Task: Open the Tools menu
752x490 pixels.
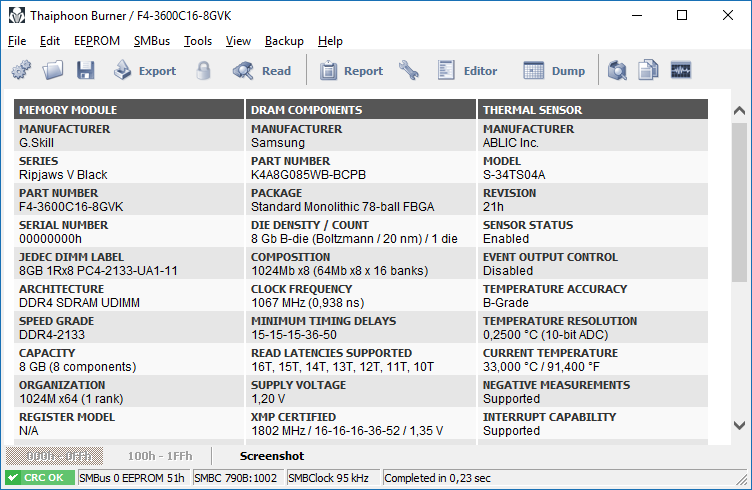Action: coord(198,41)
